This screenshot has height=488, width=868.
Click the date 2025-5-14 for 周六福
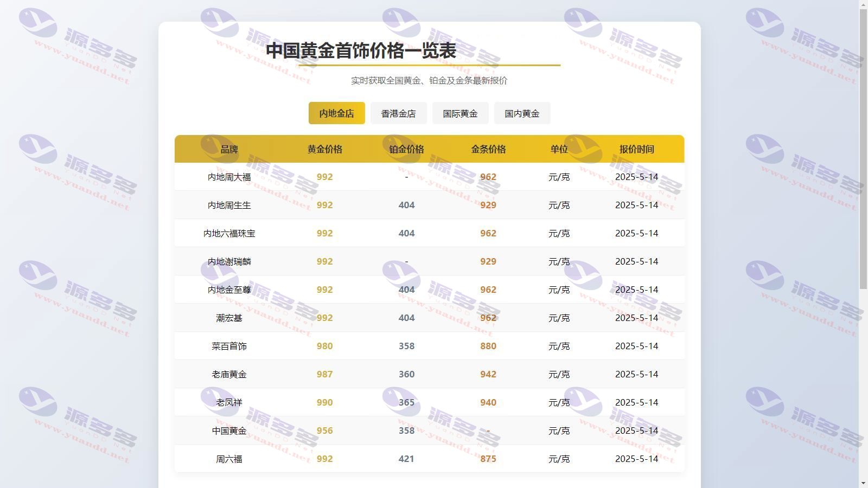click(636, 459)
